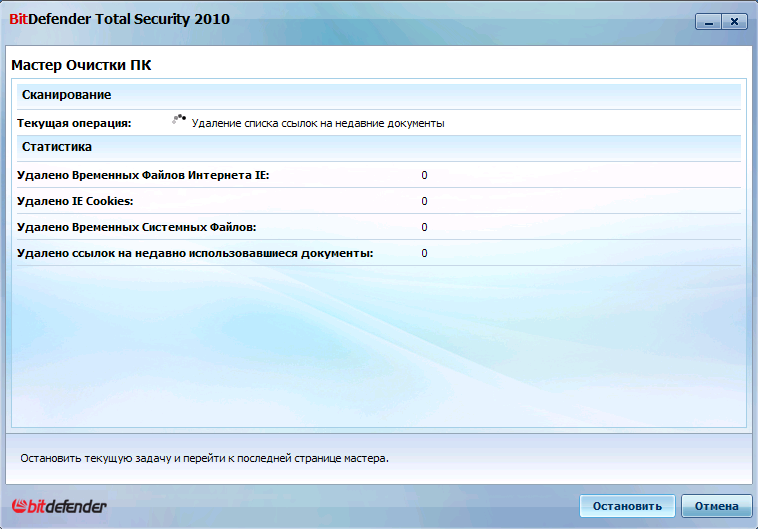Select the Сканирование section header

pos(379,95)
